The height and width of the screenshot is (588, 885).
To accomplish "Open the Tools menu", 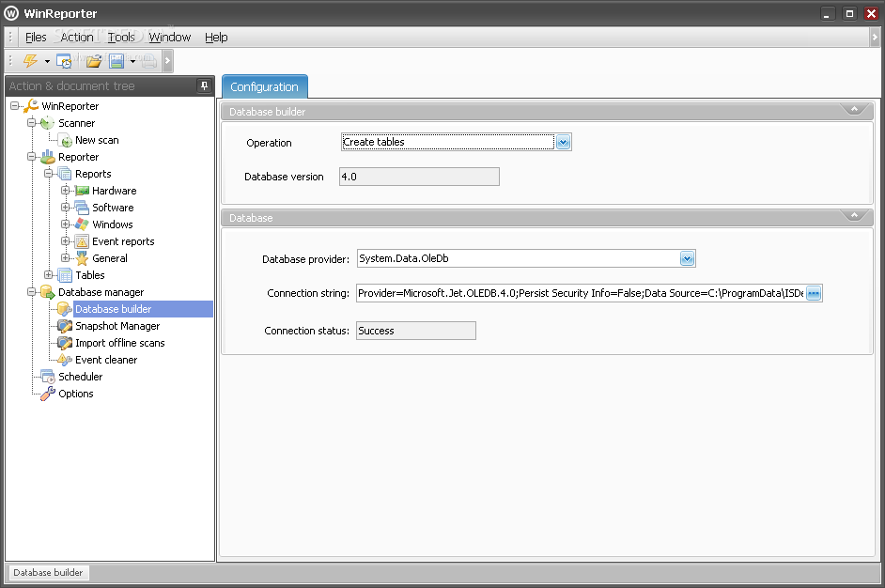I will (x=121, y=38).
